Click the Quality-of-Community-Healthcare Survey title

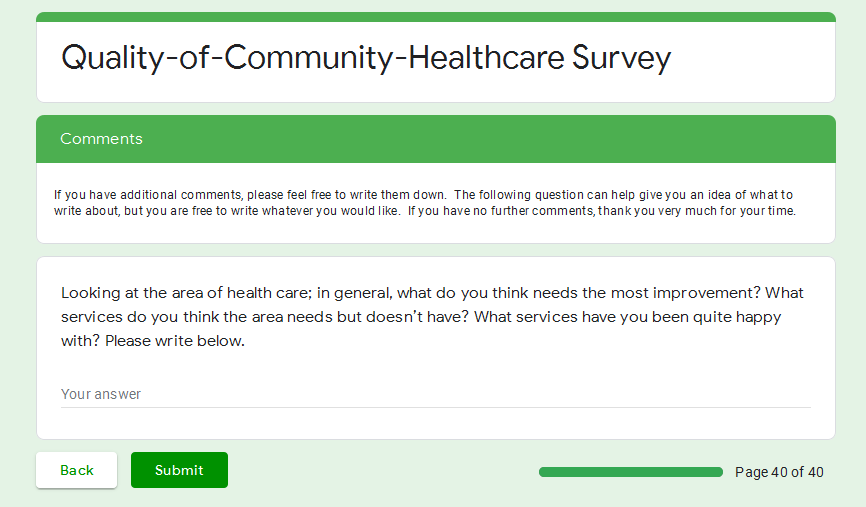(366, 58)
